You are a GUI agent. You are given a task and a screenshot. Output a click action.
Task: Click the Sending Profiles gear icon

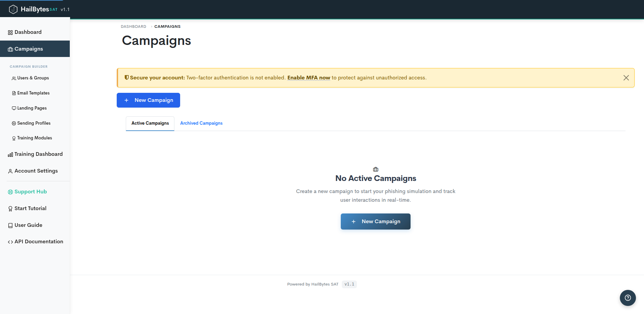tap(14, 123)
